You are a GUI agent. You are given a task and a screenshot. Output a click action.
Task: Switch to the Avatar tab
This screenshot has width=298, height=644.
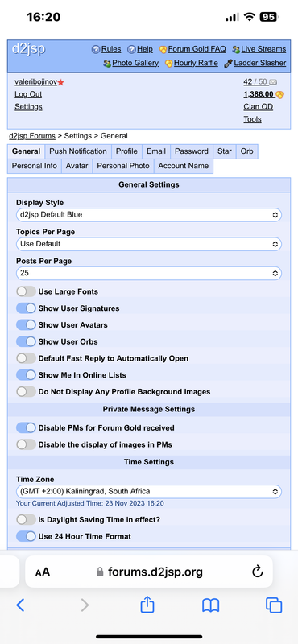point(77,166)
